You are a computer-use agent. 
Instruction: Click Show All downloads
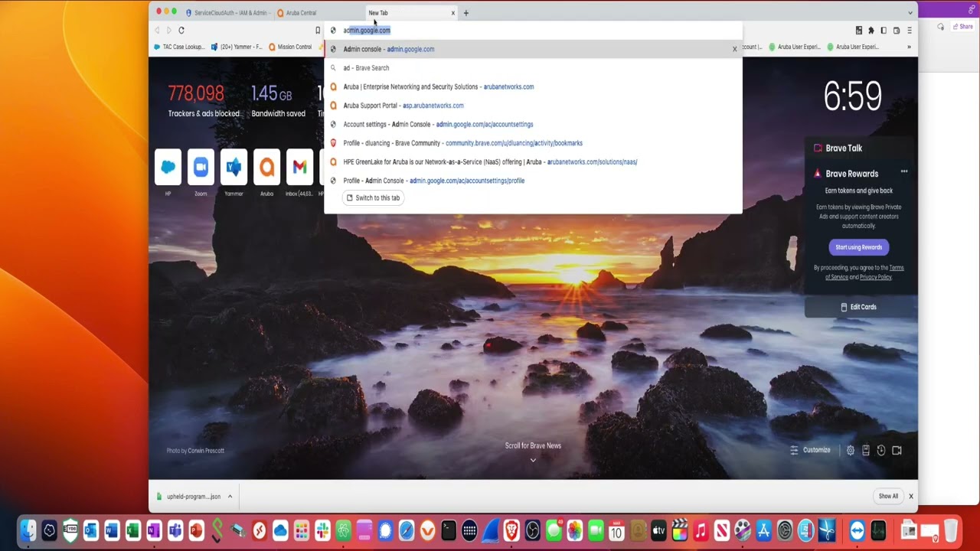pos(888,497)
